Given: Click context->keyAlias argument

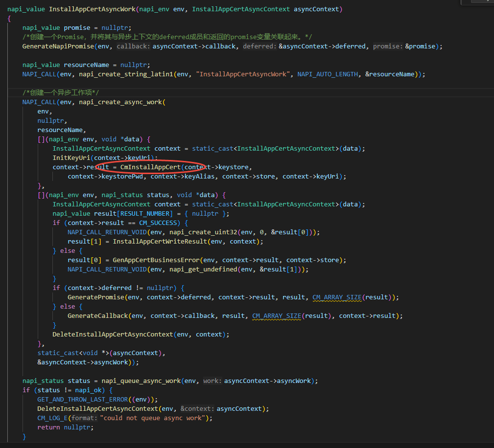Looking at the screenshot, I should coord(183,176).
